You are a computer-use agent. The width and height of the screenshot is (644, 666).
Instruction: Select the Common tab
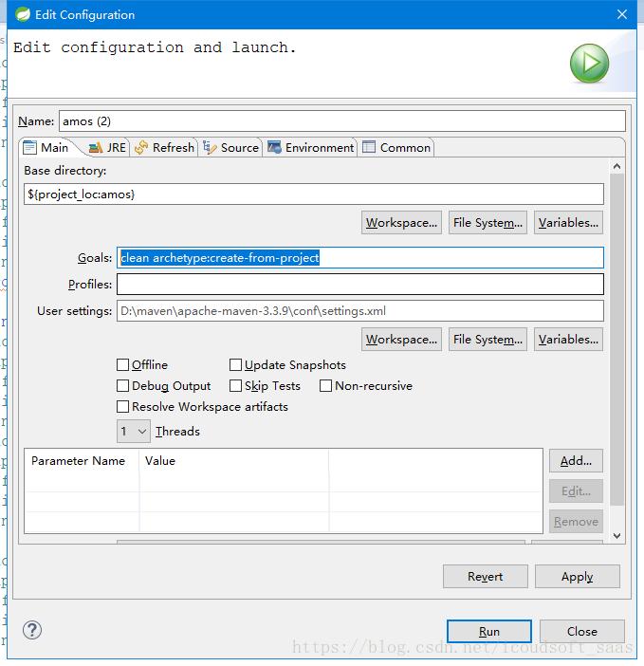coord(396,147)
